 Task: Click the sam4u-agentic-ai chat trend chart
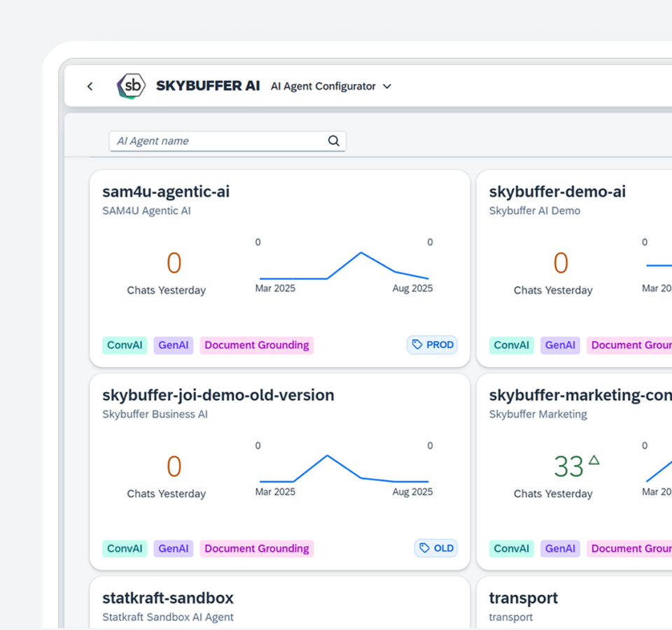pos(344,266)
